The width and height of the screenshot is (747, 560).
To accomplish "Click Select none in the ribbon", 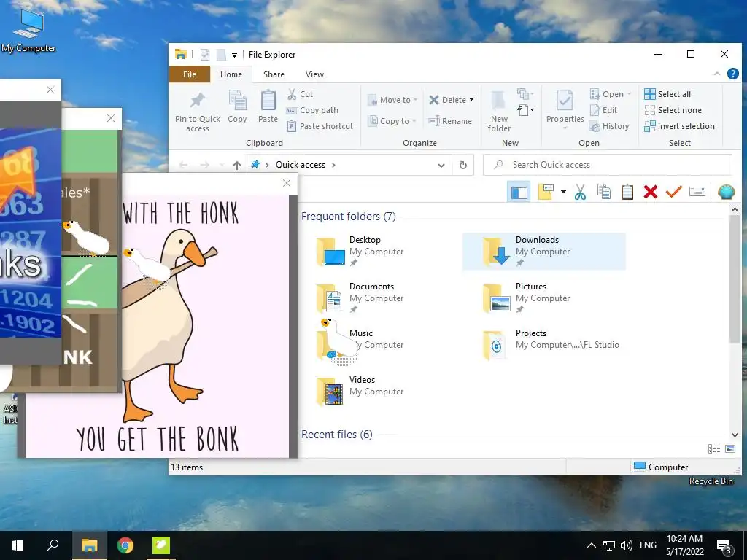I will tap(673, 110).
